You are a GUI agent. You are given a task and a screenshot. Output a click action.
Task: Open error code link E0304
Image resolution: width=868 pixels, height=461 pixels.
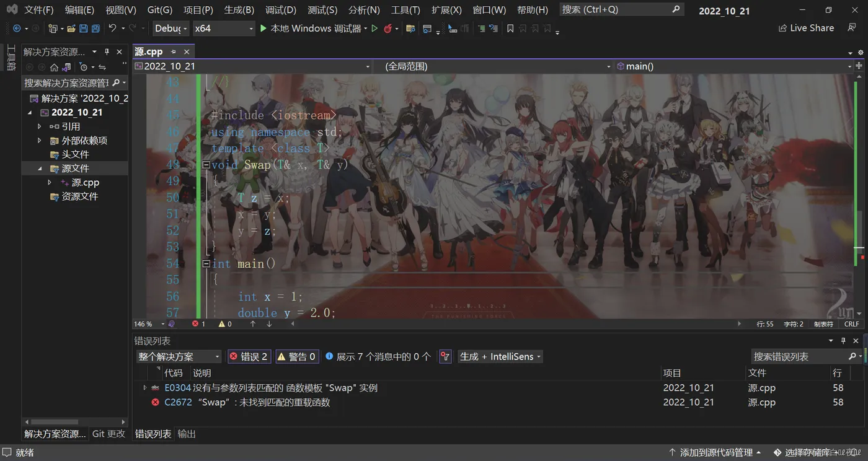click(177, 388)
